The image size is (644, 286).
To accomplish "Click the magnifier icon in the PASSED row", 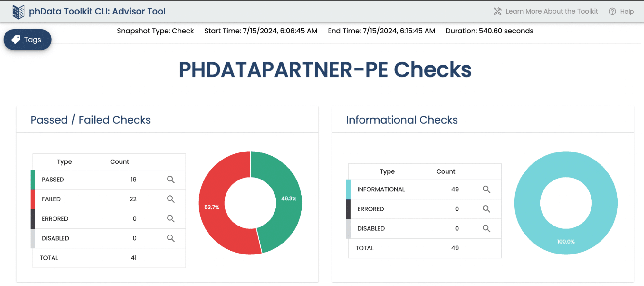I will [x=171, y=180].
